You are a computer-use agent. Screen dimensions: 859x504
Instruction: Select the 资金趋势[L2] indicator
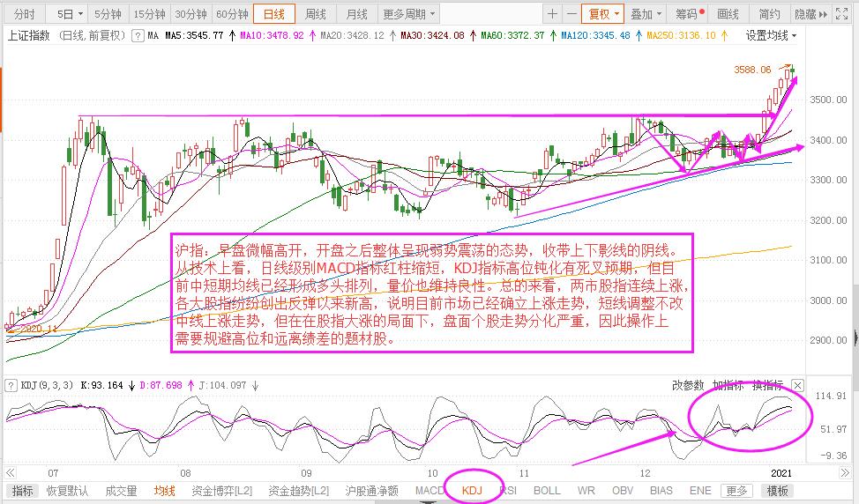pyautogui.click(x=299, y=491)
